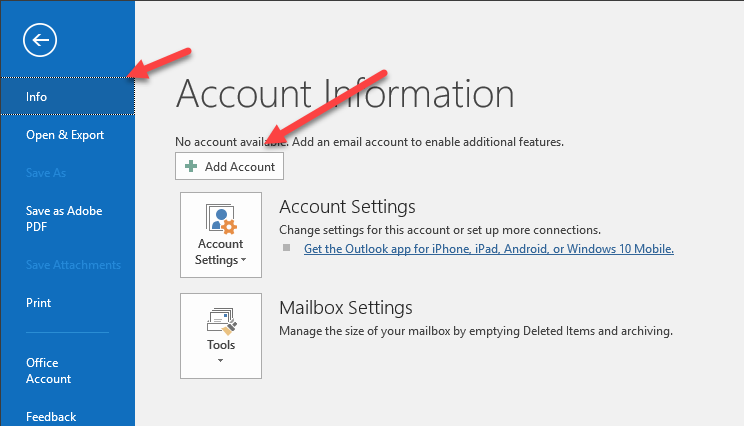Open Feedback from the sidebar
Screen dimensions: 744x426
pos(51,417)
